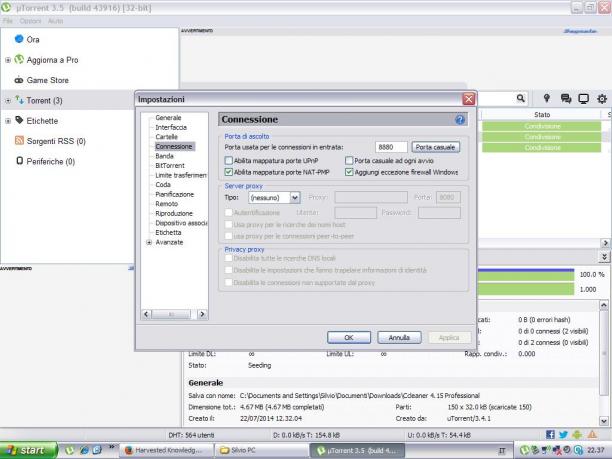Click the Facebook icon in status bar

point(550,434)
